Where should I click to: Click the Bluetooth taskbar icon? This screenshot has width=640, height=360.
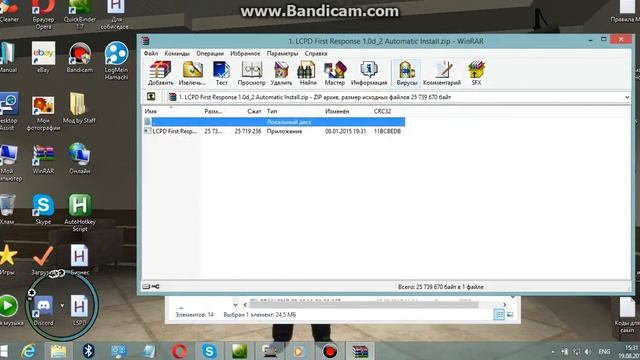[88, 351]
